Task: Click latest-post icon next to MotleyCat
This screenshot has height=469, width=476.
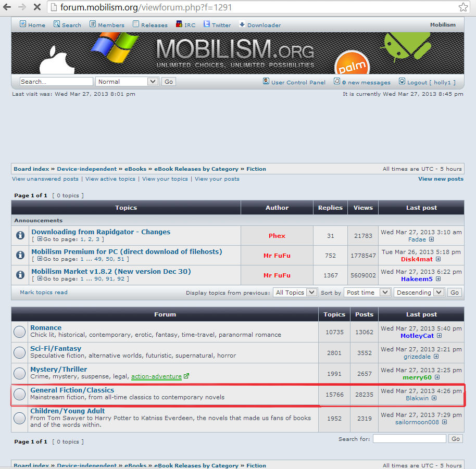Action: [x=439, y=336]
